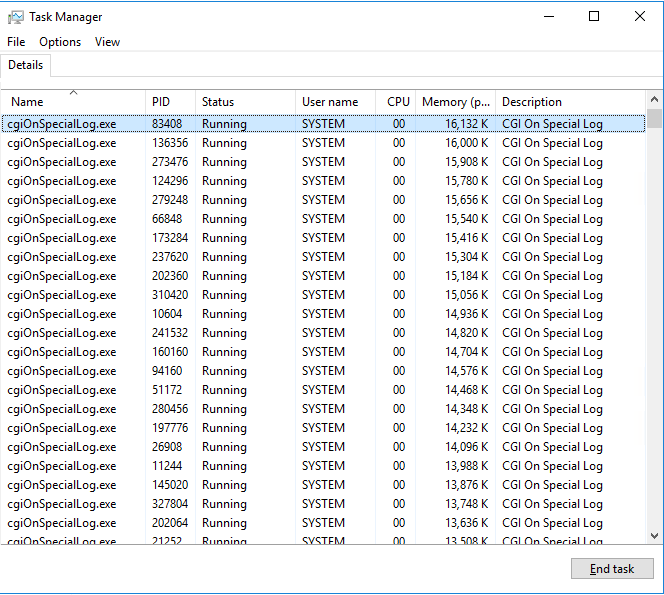The height and width of the screenshot is (595, 664).
Task: Open the File menu
Action: pos(16,42)
